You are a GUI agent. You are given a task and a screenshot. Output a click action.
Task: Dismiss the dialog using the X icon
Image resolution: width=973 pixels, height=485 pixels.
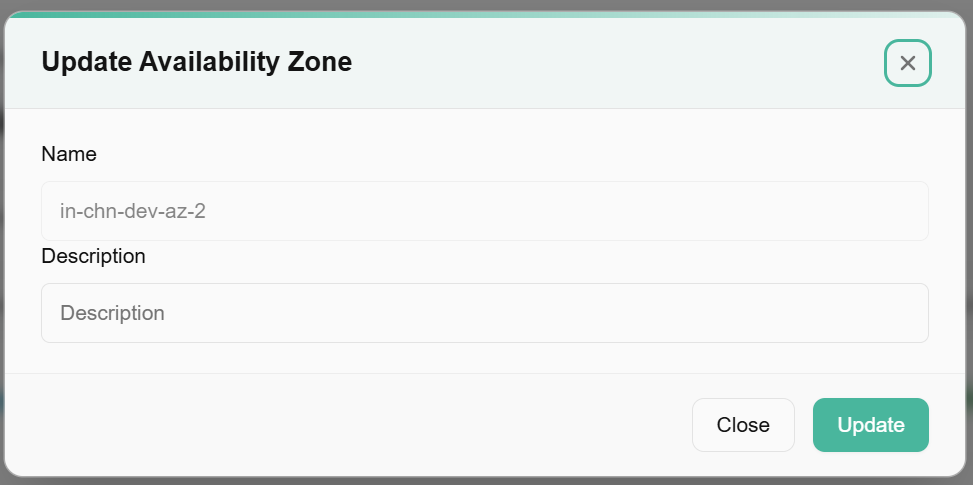(907, 63)
